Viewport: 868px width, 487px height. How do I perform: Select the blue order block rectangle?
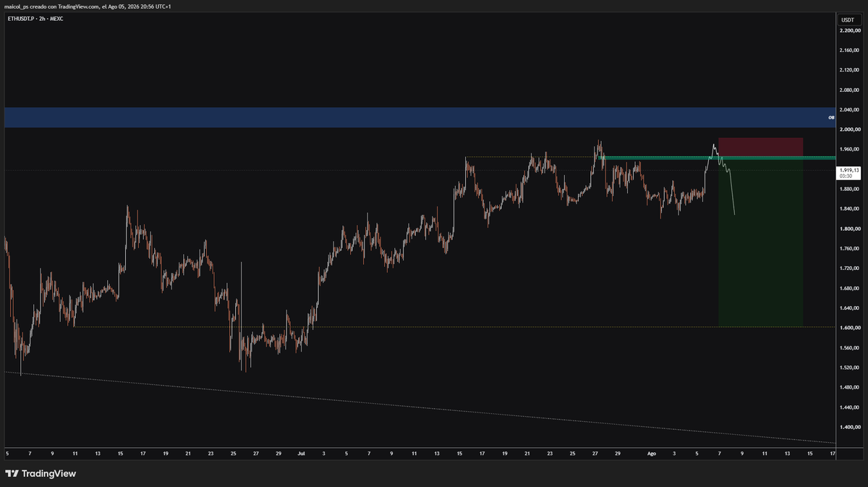(x=420, y=117)
